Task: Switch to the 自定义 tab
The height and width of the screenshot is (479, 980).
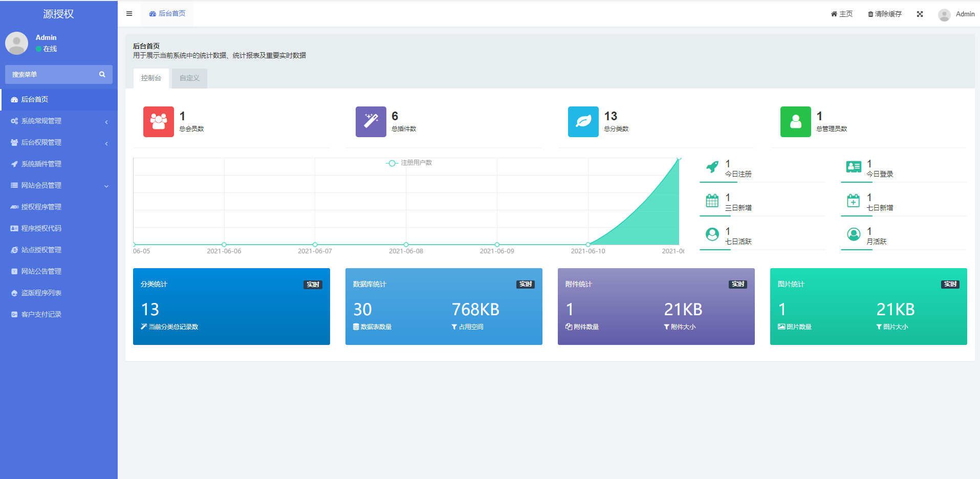Action: [x=189, y=78]
